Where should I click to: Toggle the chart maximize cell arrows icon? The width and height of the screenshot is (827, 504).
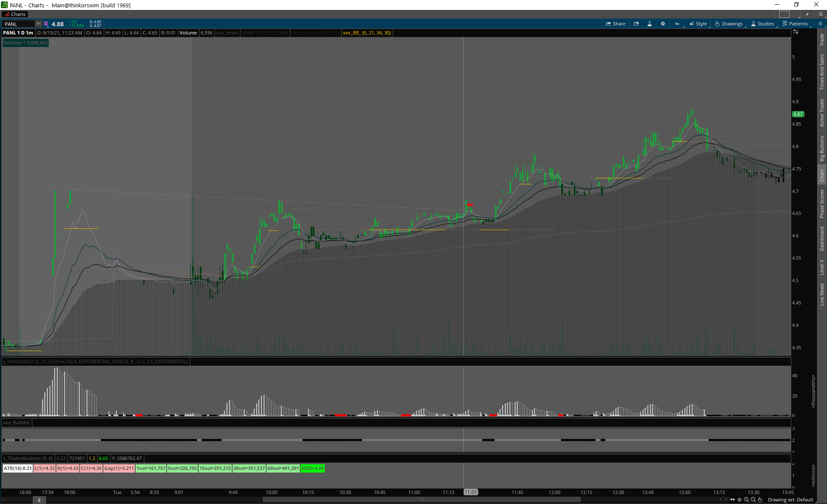pos(796,32)
